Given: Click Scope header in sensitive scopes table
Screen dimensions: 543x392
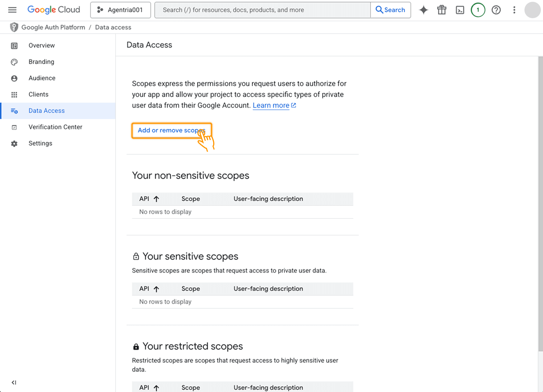Looking at the screenshot, I should (x=191, y=289).
